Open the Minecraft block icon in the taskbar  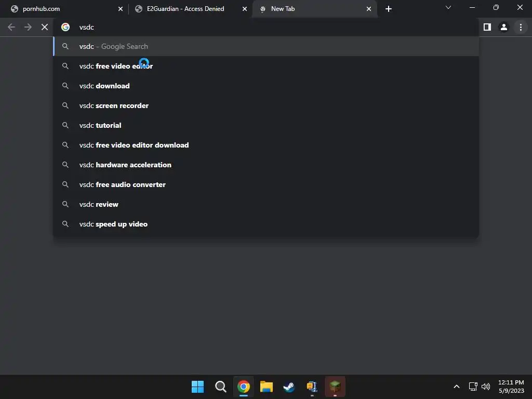(335, 386)
